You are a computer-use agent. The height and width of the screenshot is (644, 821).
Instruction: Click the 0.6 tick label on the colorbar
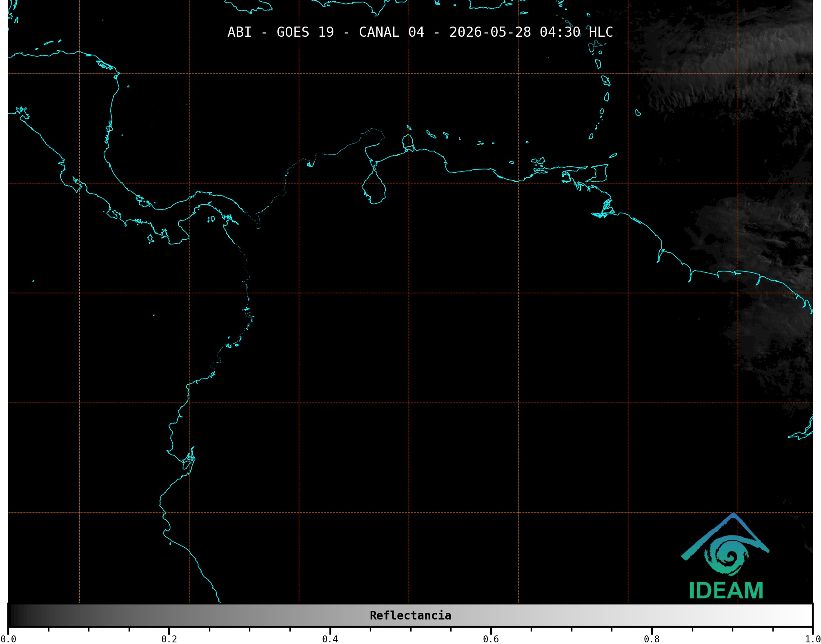click(x=491, y=639)
